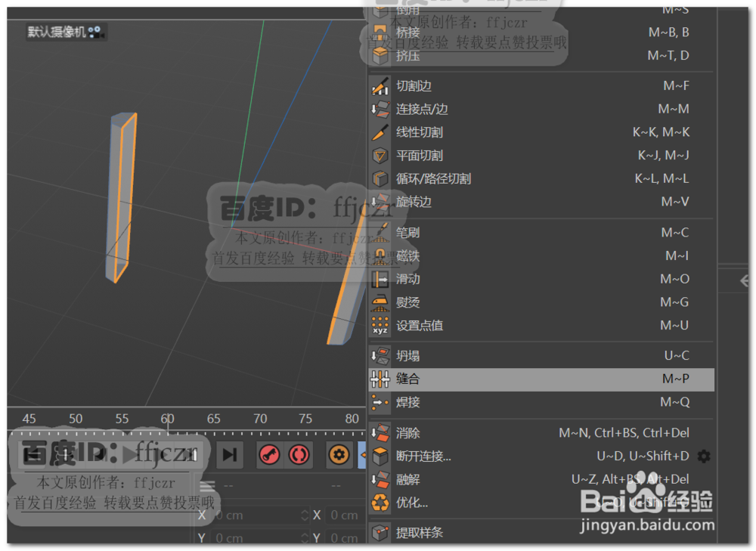Click the gear beside 断开连接 for options
Image resolution: width=756 pixels, height=551 pixels.
(703, 455)
